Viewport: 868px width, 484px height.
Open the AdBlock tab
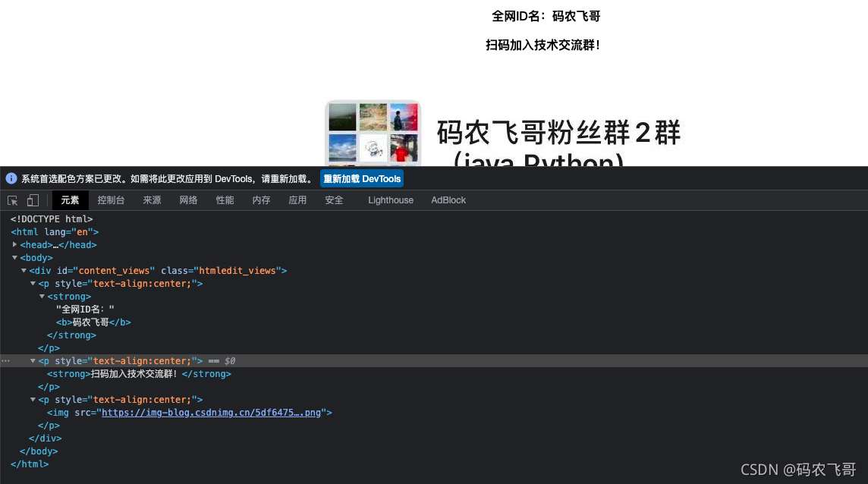click(x=448, y=200)
